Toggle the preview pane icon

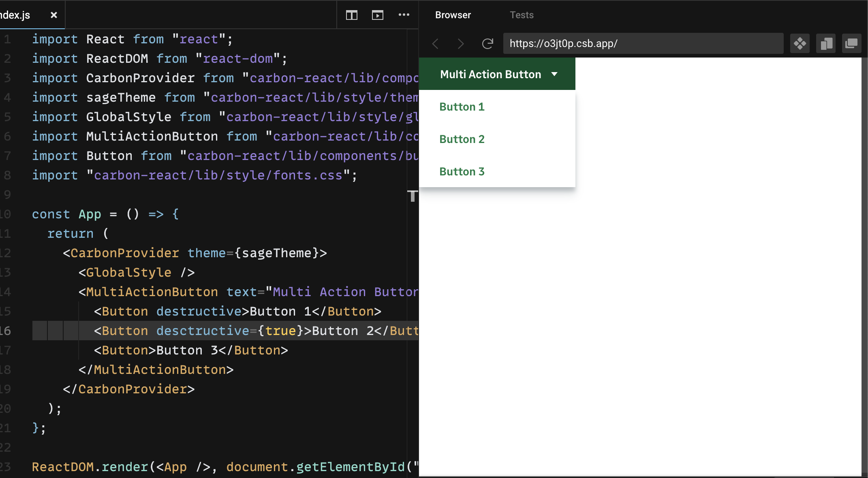pos(378,15)
